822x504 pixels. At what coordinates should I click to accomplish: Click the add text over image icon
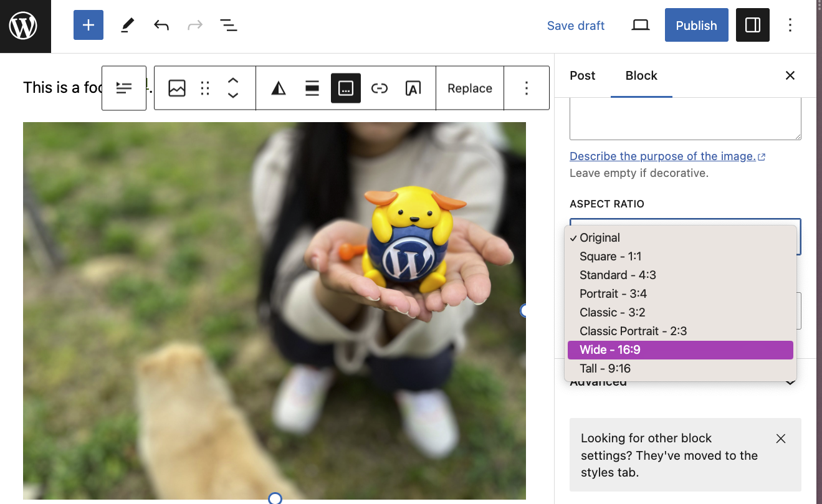click(x=413, y=88)
